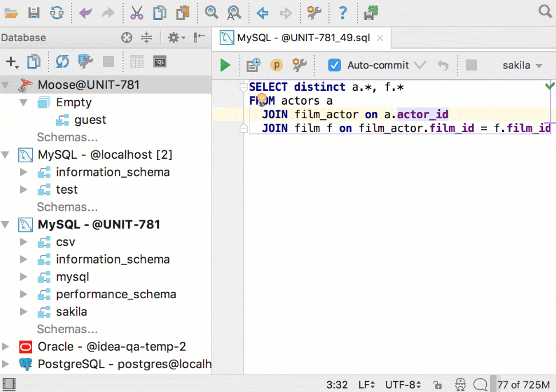This screenshot has width=556, height=392.
Task: Refresh the data source with the synchronize icon
Action: click(x=62, y=62)
